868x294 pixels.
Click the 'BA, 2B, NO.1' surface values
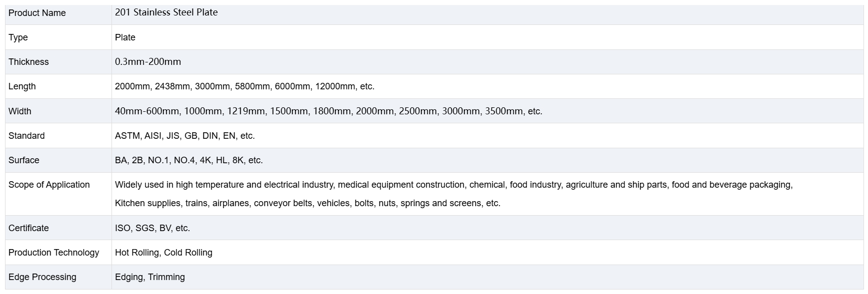188,160
